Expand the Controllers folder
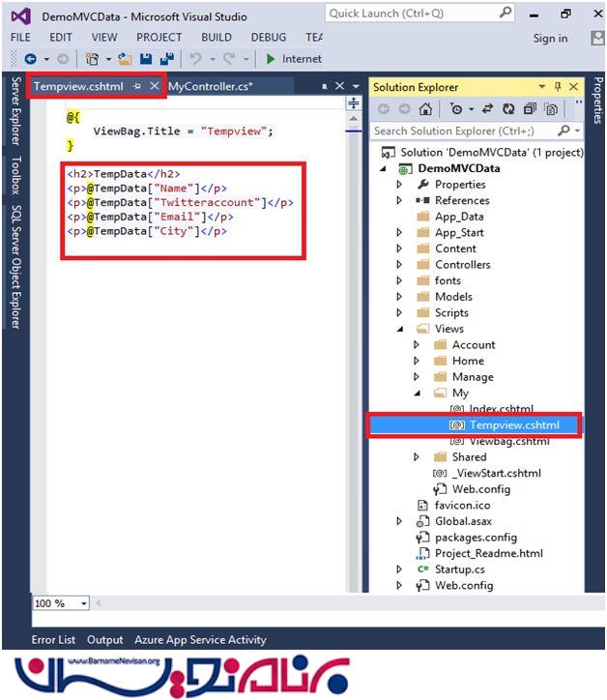Image resolution: width=607 pixels, height=700 pixels. (400, 265)
